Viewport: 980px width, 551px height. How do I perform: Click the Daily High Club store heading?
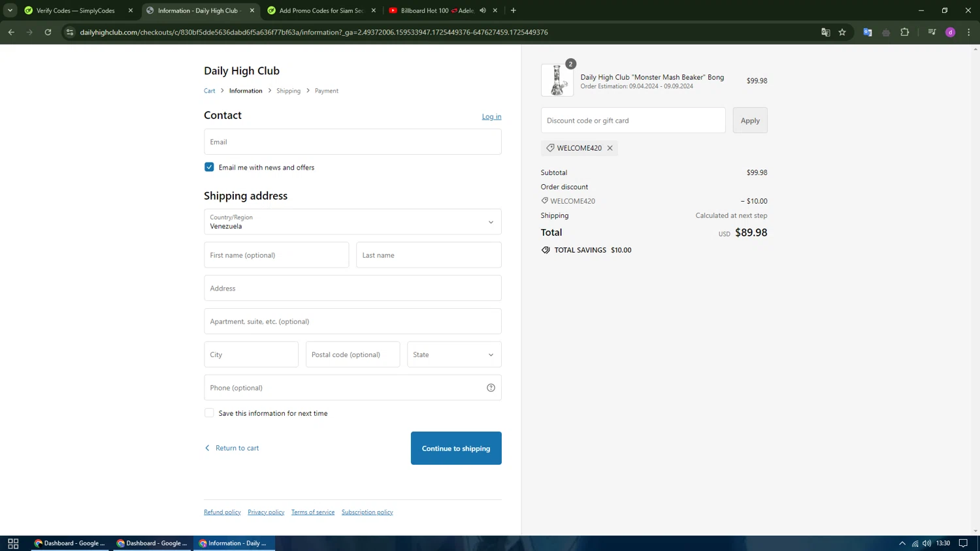pos(242,71)
